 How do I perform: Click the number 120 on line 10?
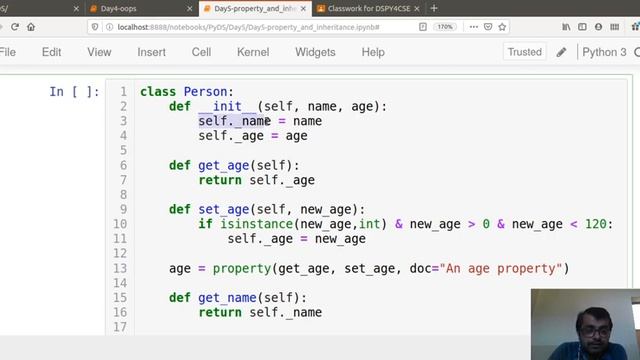point(596,224)
